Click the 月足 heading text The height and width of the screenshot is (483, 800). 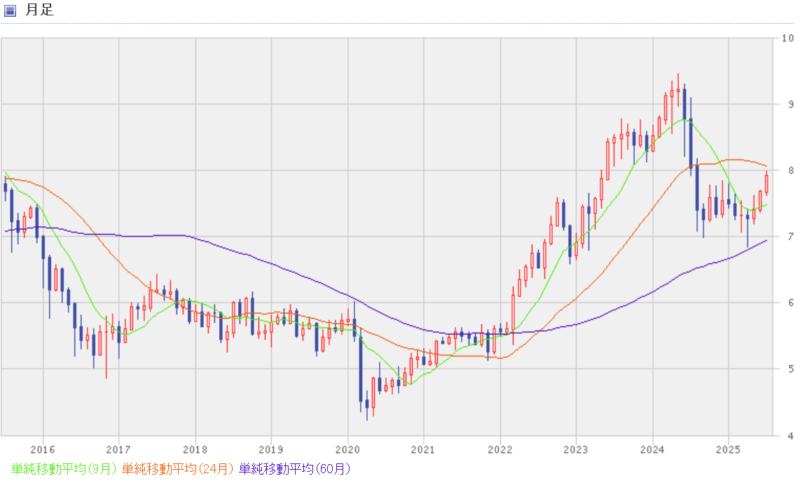tap(39, 10)
